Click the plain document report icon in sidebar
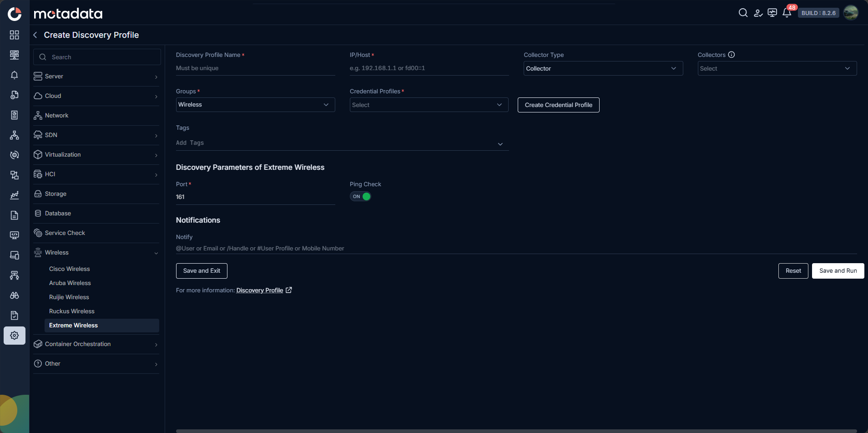868x433 pixels. 15,215
